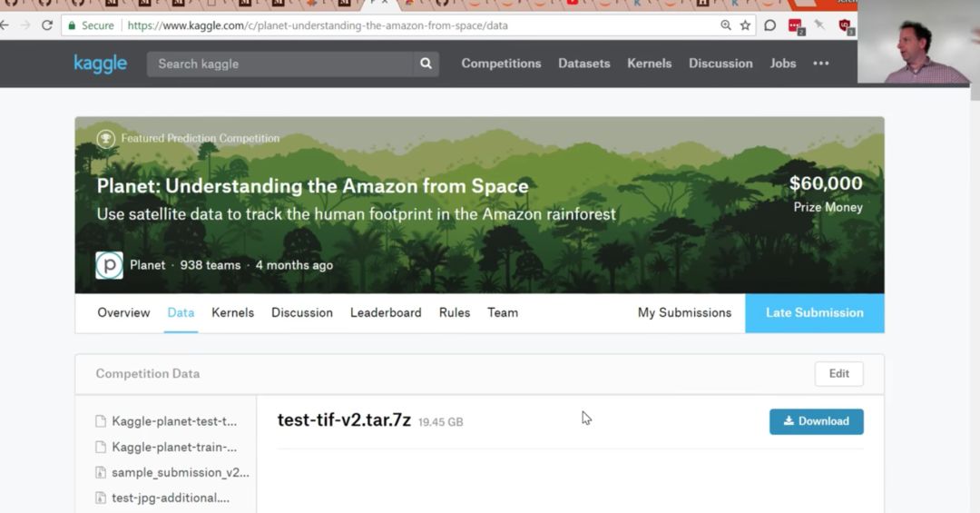Image resolution: width=980 pixels, height=513 pixels.
Task: Click into the Search kaggle field
Action: click(x=280, y=64)
